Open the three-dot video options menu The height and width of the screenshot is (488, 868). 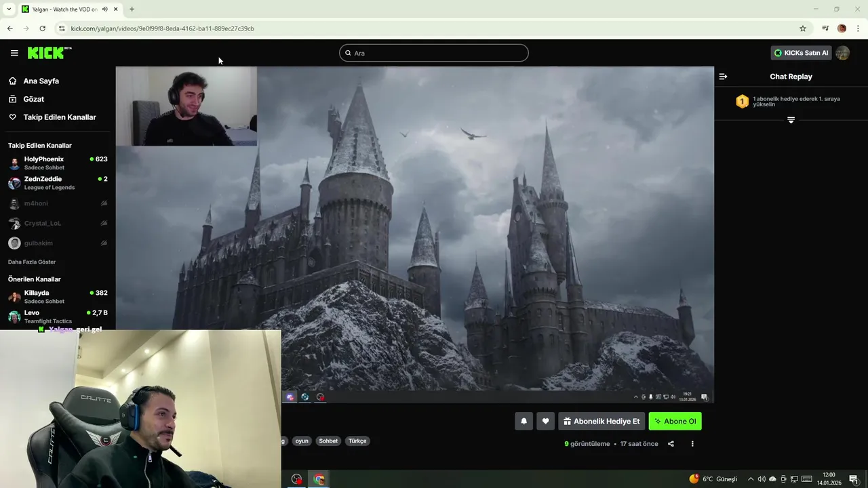tap(692, 444)
